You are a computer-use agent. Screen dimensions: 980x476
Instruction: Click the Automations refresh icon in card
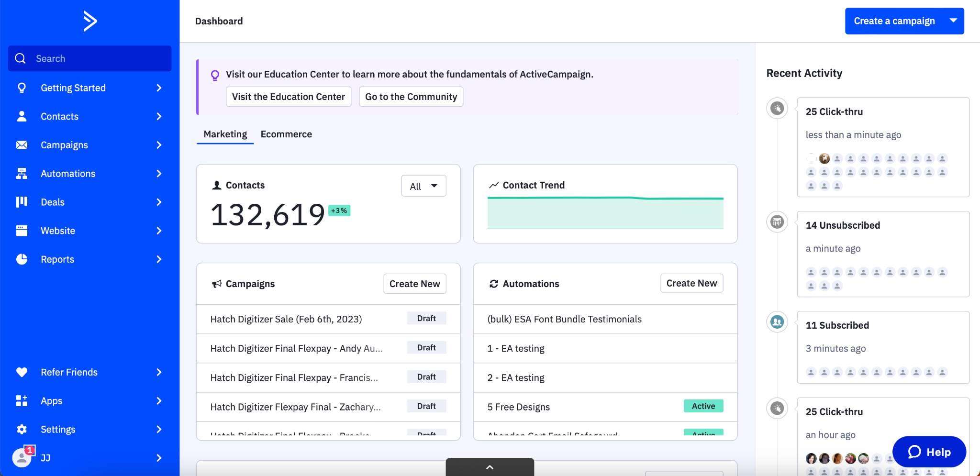tap(494, 284)
